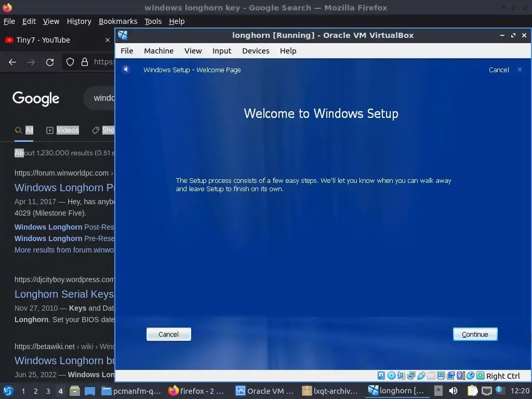Screen dimensions: 532x399
Task: Click the file manager drawer icon in taskbar
Action: tap(75, 391)
